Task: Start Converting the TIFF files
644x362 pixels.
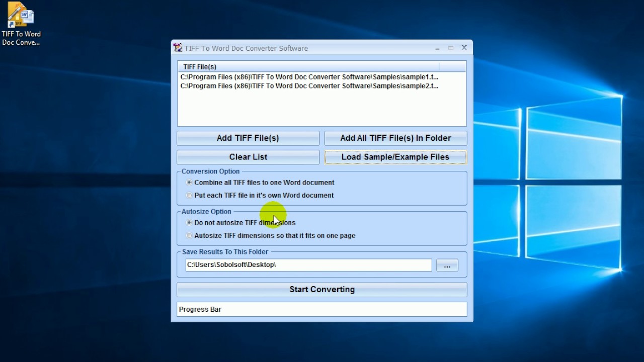Action: 322,290
